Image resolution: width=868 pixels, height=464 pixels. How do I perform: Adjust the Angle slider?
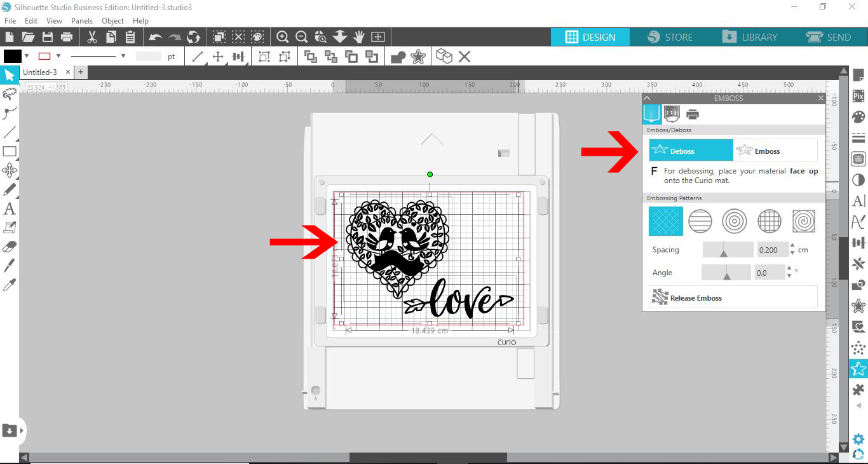pos(726,273)
